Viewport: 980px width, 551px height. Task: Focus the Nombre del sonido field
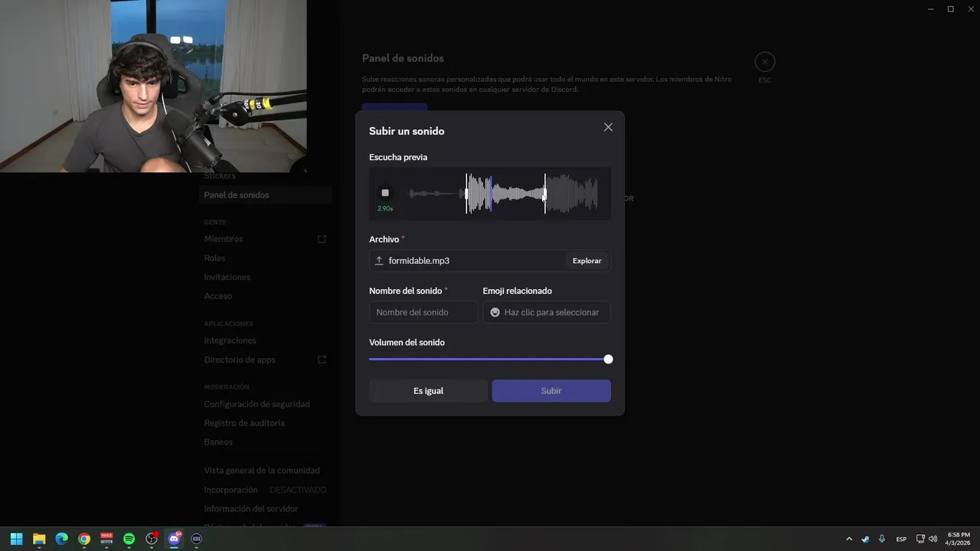[x=423, y=312]
